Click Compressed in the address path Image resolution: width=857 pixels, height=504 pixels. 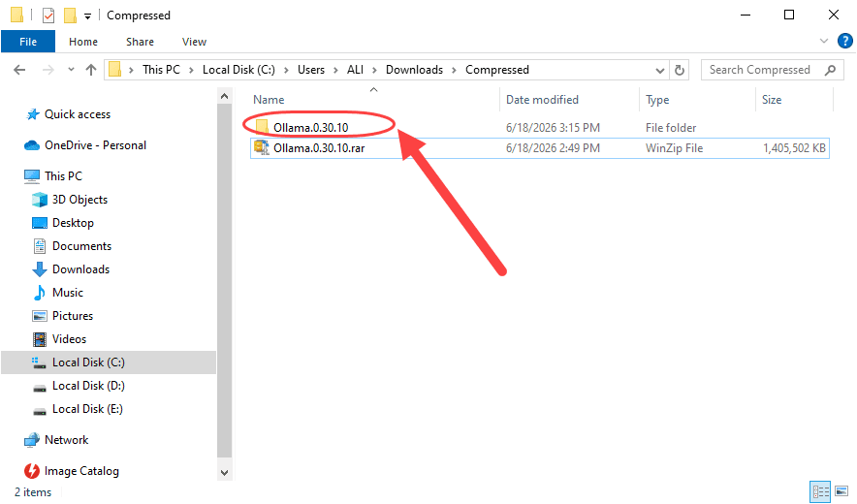(497, 70)
